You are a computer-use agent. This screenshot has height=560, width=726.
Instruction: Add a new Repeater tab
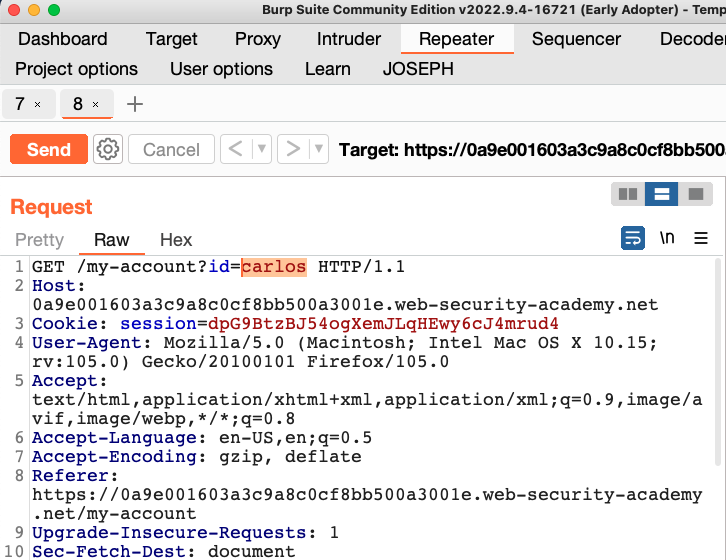pos(135,104)
